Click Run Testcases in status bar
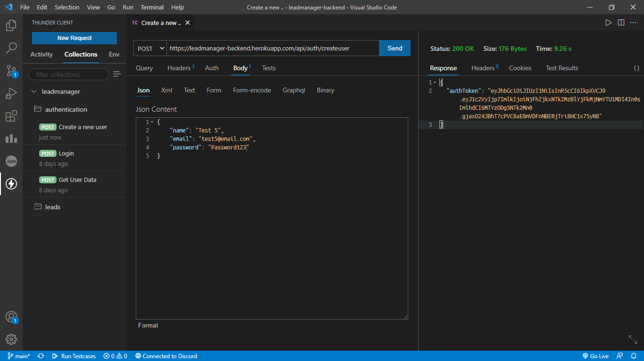 tap(74, 356)
